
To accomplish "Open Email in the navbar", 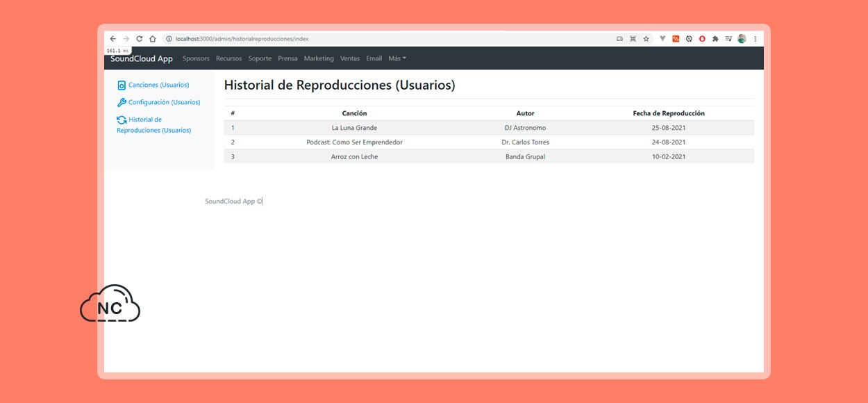I will (x=374, y=58).
